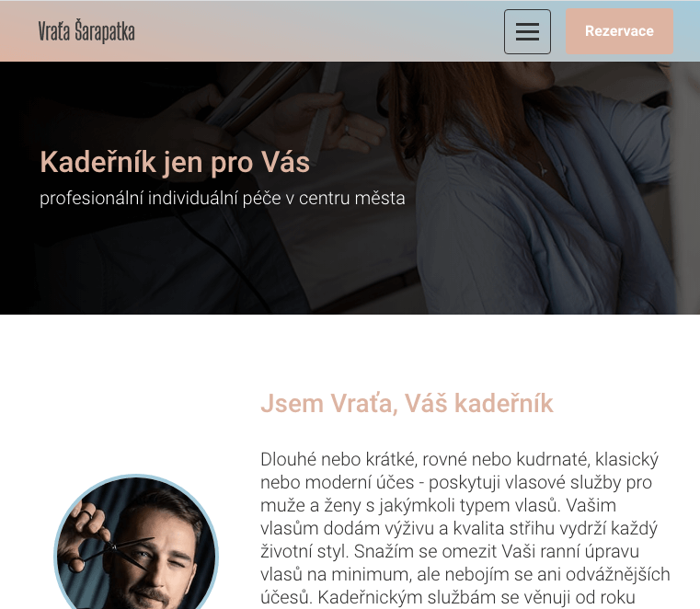Open the hamburger navigation menu

coord(527,31)
